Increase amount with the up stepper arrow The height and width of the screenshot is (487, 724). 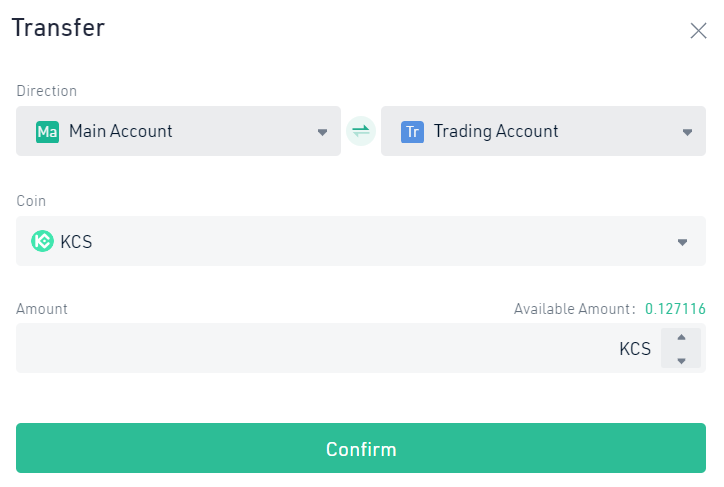coord(681,337)
